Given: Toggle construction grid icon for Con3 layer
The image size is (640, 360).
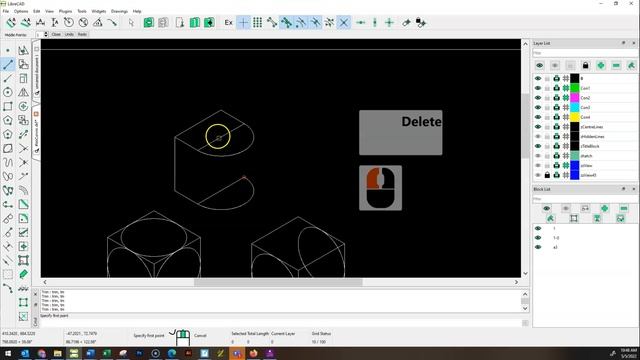Looking at the screenshot, I should [566, 107].
